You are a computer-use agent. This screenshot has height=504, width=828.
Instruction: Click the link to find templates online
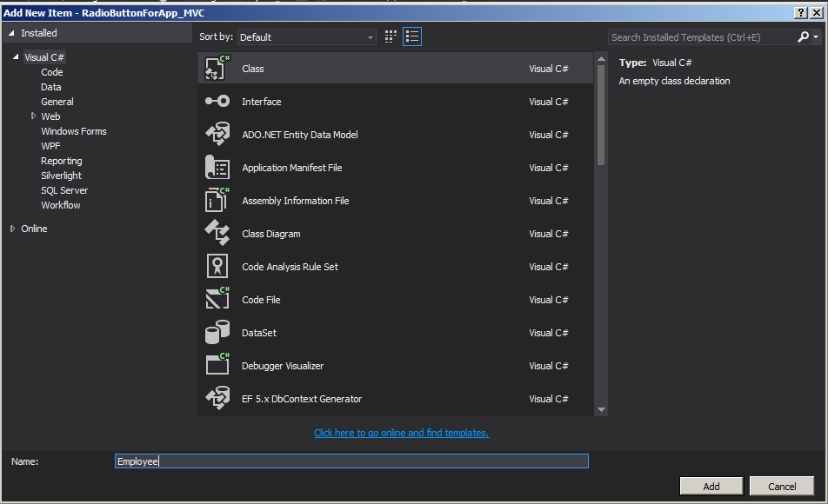click(401, 433)
